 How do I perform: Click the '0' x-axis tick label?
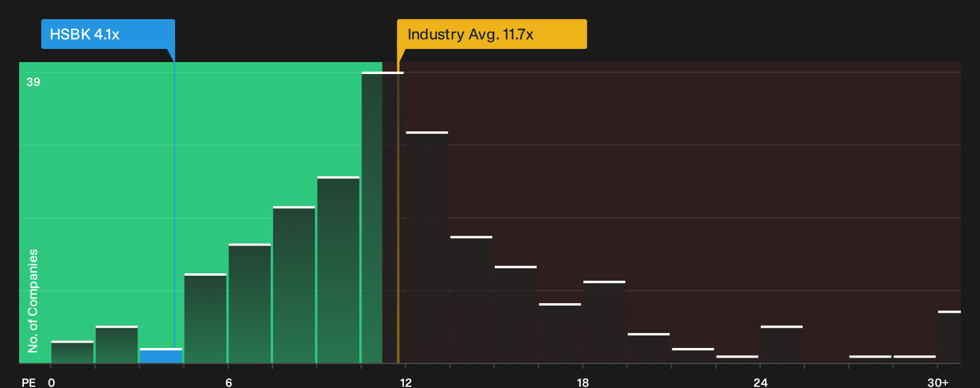[51, 383]
